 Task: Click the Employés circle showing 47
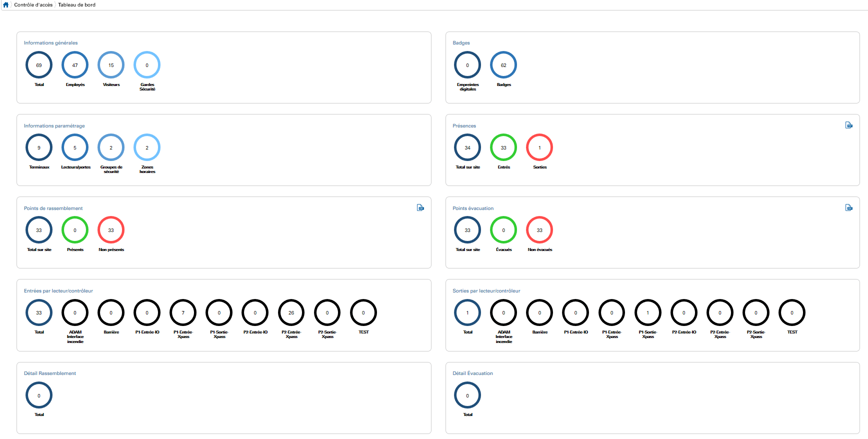tap(75, 65)
